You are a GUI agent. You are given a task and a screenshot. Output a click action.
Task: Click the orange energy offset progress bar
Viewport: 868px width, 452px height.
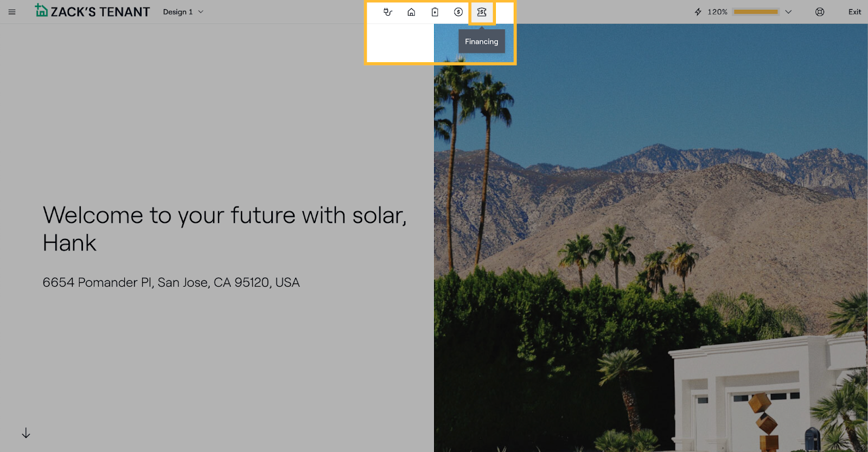pyautogui.click(x=755, y=12)
